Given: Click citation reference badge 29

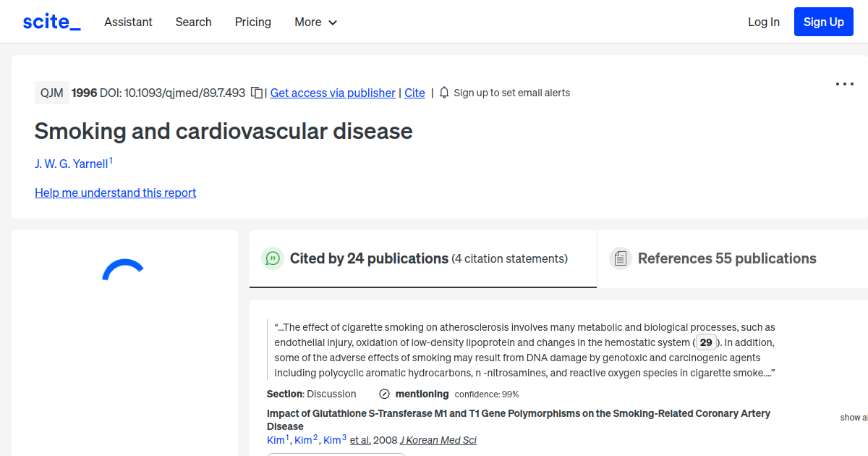Looking at the screenshot, I should point(705,342).
